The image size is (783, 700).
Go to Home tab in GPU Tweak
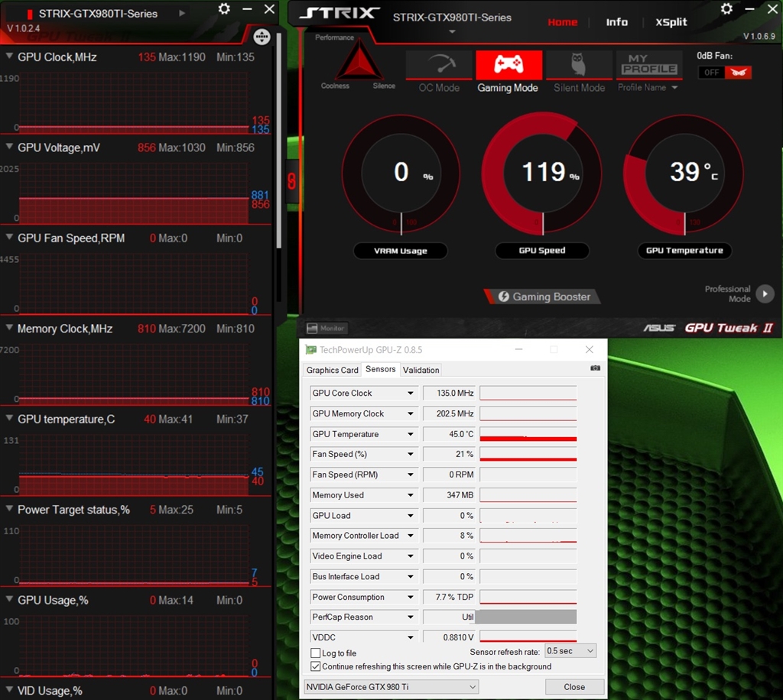562,22
